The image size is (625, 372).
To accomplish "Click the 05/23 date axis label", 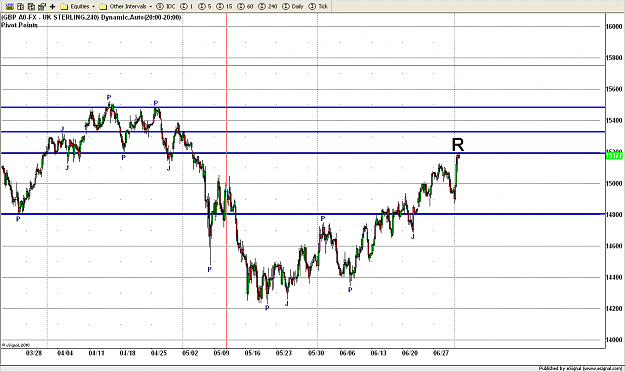I will 284,353.
